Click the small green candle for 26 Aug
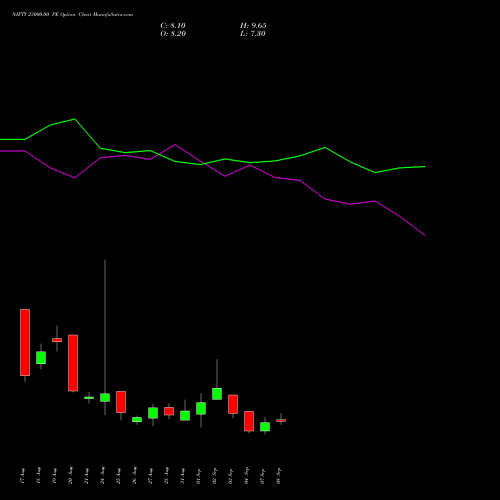Screen dimensions: 500x500 (137, 419)
